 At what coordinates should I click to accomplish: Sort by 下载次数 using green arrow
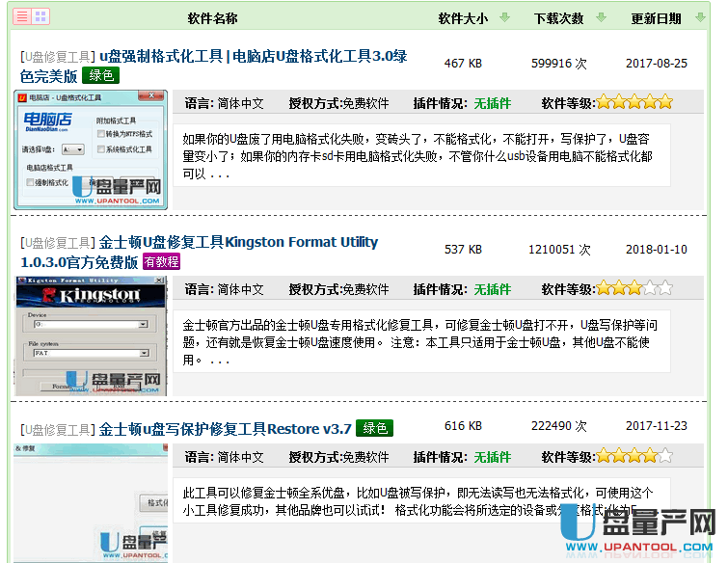point(601,18)
